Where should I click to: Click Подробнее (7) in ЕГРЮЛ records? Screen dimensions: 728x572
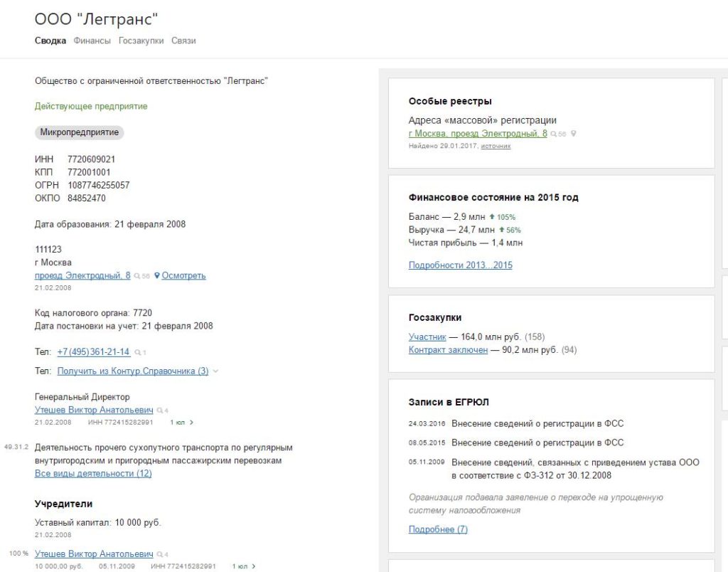click(438, 529)
